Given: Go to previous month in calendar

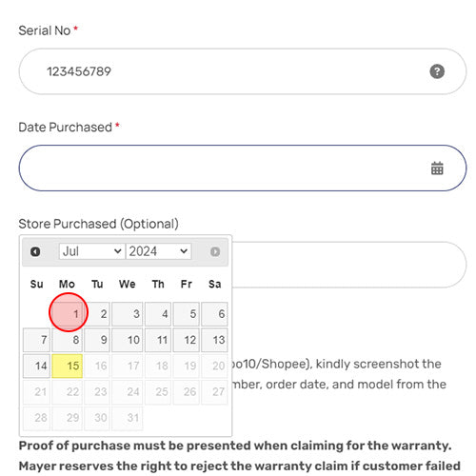Looking at the screenshot, I should click(x=35, y=251).
